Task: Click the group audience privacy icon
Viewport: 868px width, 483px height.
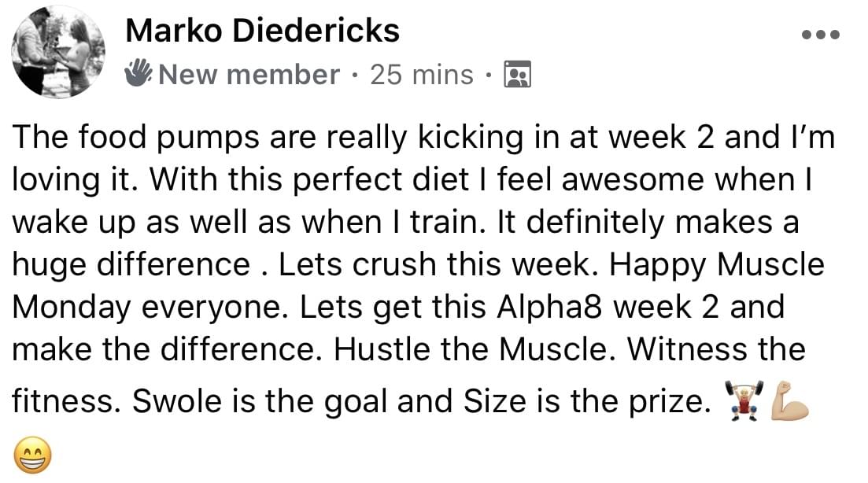Action: (x=516, y=74)
